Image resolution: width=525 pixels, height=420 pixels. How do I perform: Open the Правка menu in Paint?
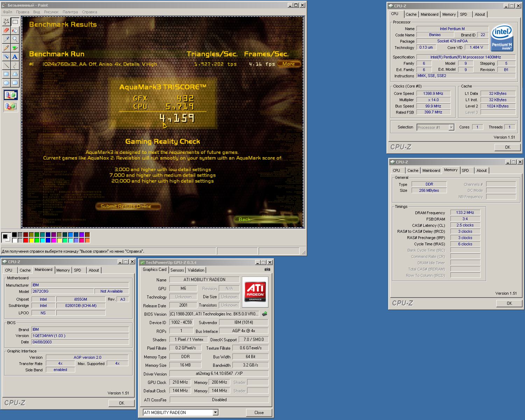click(x=23, y=12)
